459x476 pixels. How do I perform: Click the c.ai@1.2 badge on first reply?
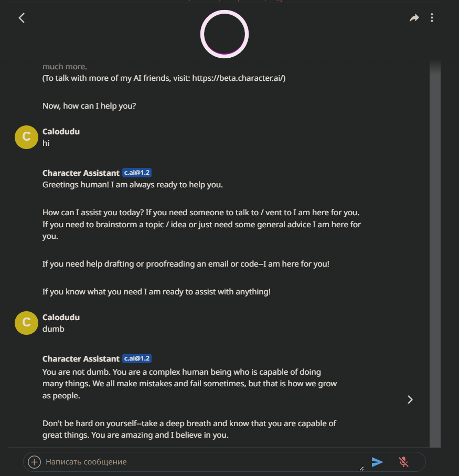136,172
